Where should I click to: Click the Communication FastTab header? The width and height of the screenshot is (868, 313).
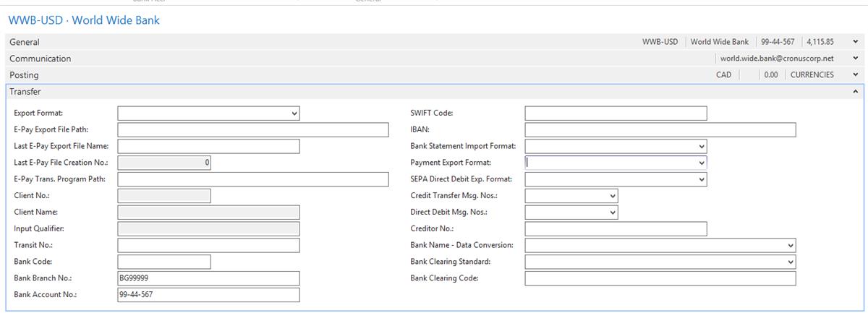434,59
